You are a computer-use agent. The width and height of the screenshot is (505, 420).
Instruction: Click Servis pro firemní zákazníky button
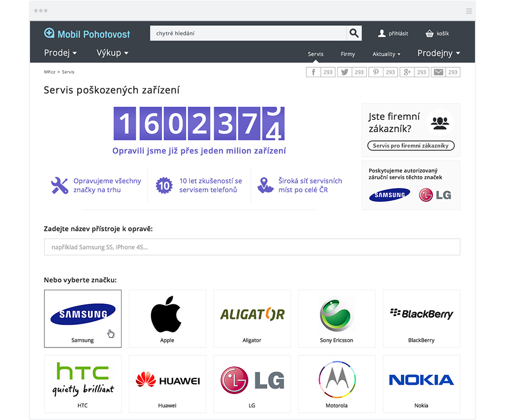pos(411,146)
